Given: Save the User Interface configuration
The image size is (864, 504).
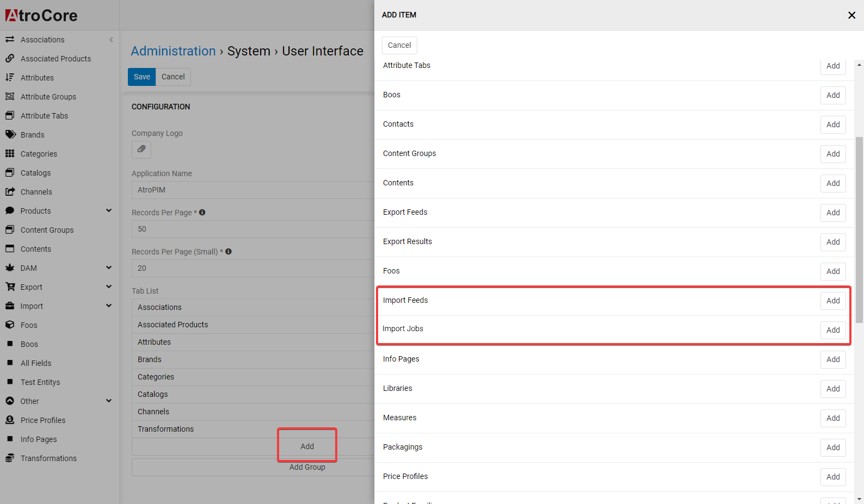Looking at the screenshot, I should (x=142, y=77).
